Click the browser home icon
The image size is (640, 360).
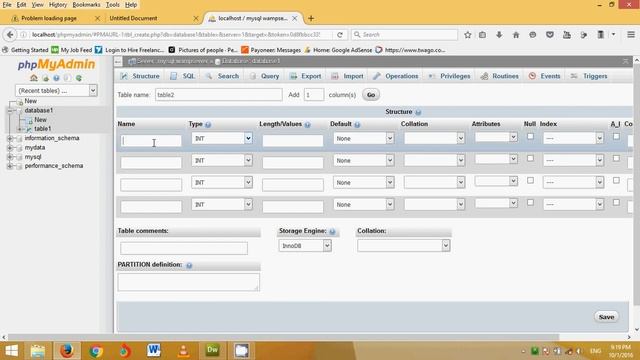point(516,35)
